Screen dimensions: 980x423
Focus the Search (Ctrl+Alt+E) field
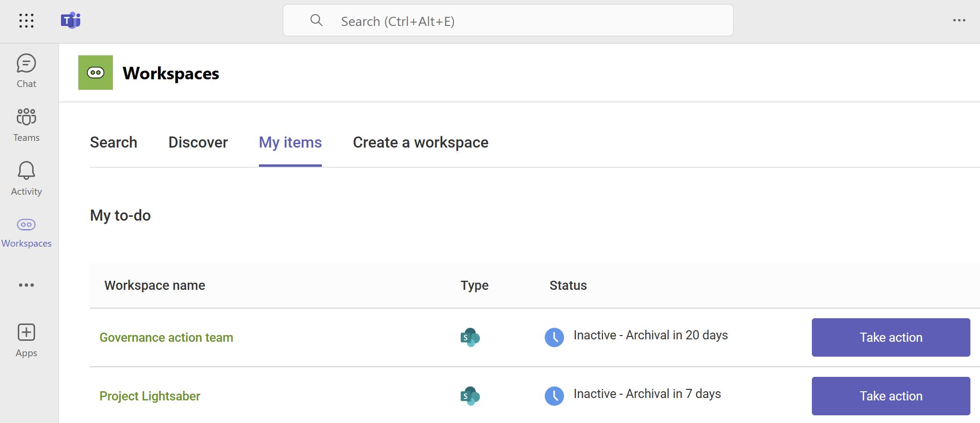point(508,21)
